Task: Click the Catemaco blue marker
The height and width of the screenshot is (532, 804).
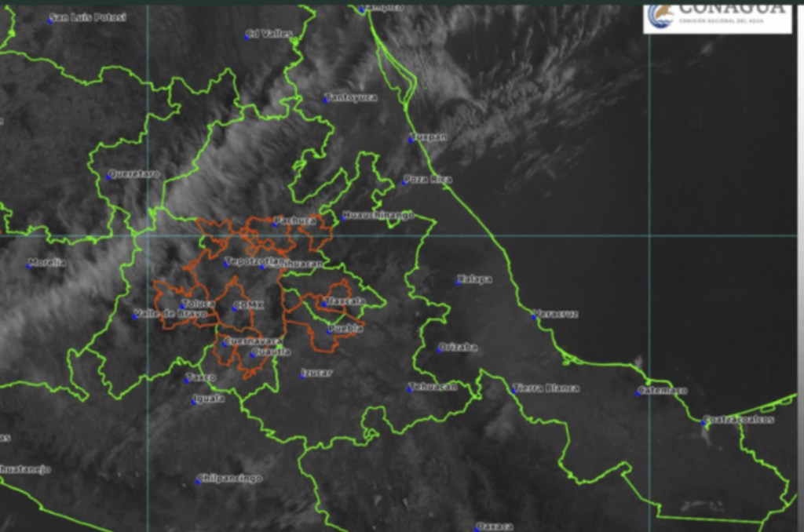Action: click(x=639, y=392)
